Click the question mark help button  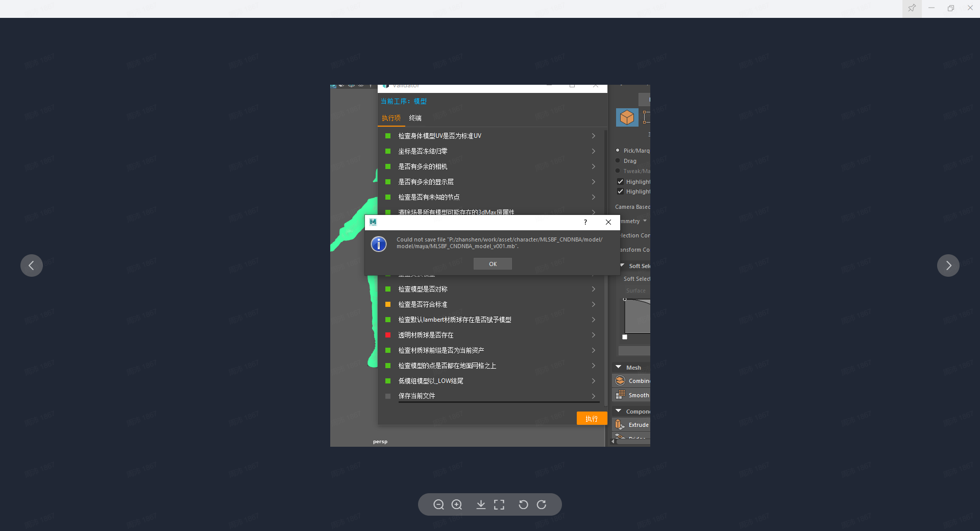585,222
